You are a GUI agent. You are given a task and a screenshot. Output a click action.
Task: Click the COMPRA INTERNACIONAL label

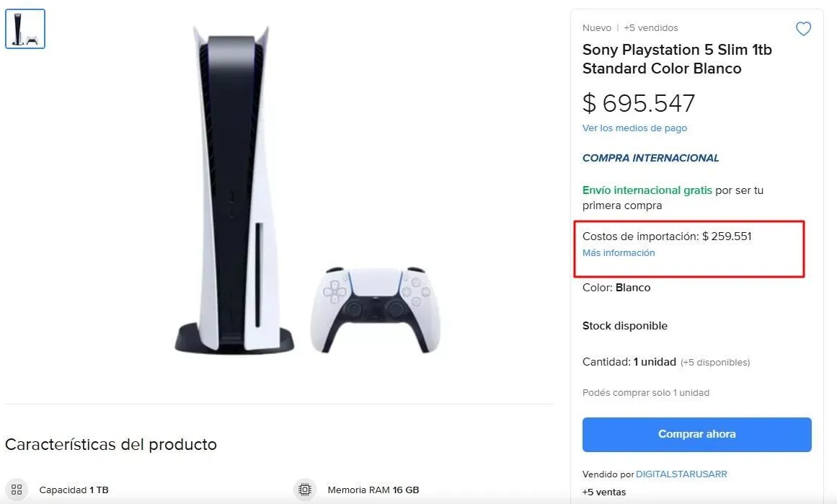tap(650, 158)
